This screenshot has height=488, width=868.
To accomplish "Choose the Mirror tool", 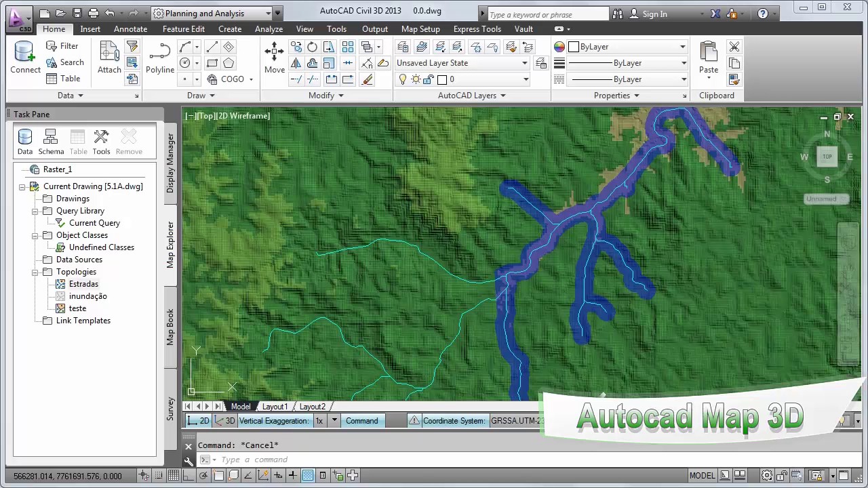I will pos(296,63).
